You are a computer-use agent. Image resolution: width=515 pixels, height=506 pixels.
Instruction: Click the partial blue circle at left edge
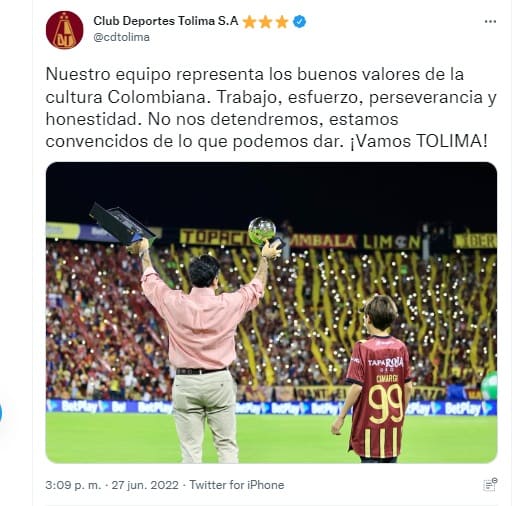pyautogui.click(x=1, y=413)
